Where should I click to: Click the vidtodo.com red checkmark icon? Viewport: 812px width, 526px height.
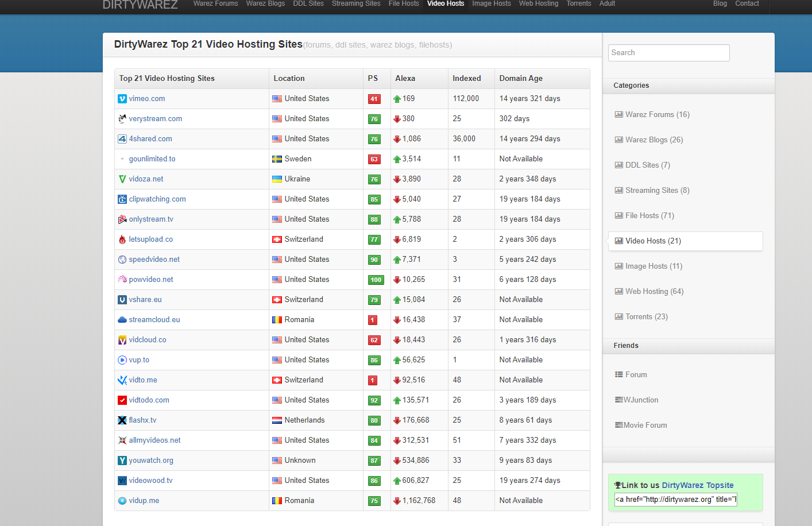click(x=122, y=400)
